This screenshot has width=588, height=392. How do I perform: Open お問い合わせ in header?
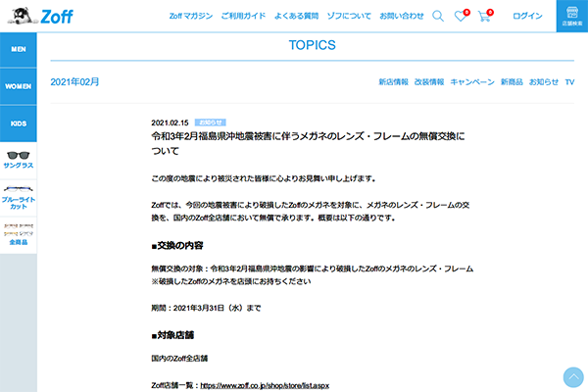coord(402,16)
